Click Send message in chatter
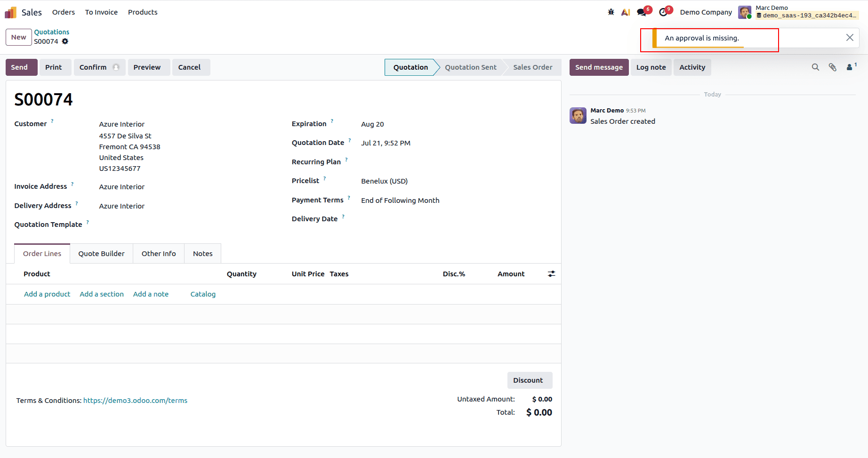868x458 pixels. [x=599, y=67]
